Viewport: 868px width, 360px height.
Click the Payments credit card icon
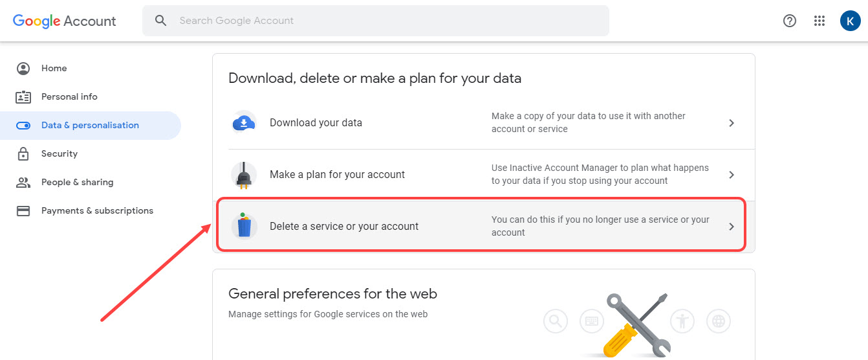click(23, 211)
